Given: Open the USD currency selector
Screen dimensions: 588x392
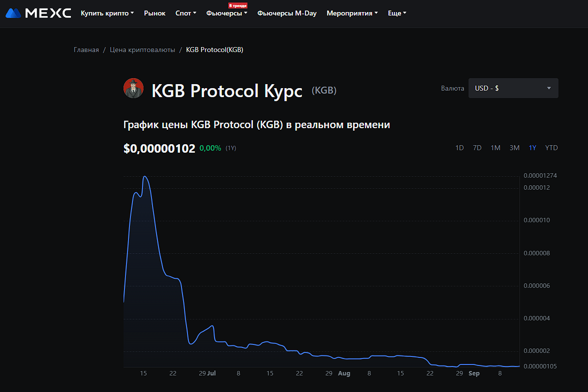Looking at the screenshot, I should pyautogui.click(x=513, y=88).
